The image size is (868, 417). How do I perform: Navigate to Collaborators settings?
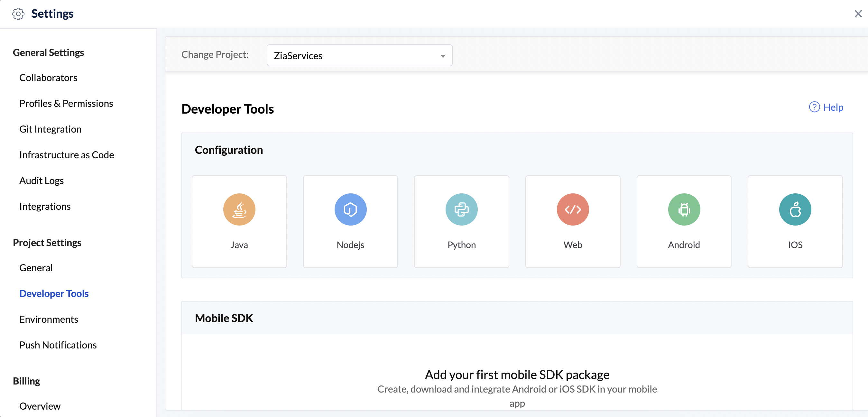48,77
